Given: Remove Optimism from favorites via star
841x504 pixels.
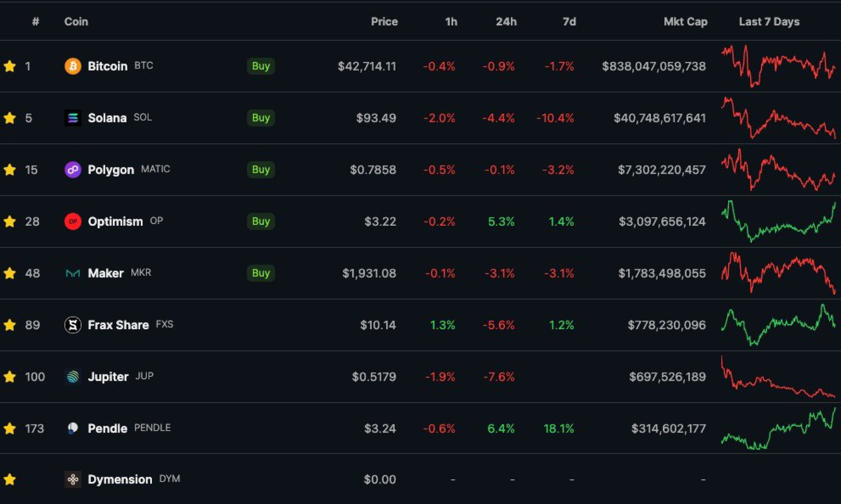Looking at the screenshot, I should tap(9, 221).
